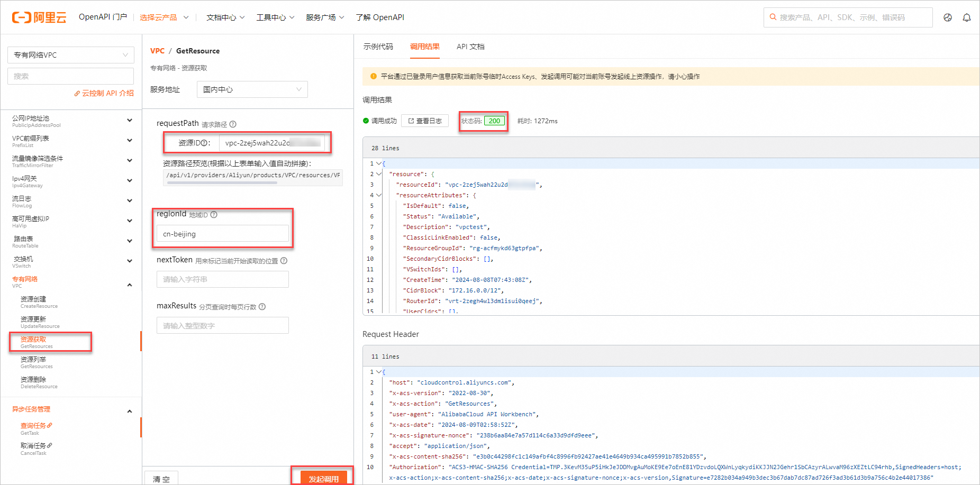The image size is (980, 485).
Task: Expand 流日志 FlowLog section
Action: 130,201
